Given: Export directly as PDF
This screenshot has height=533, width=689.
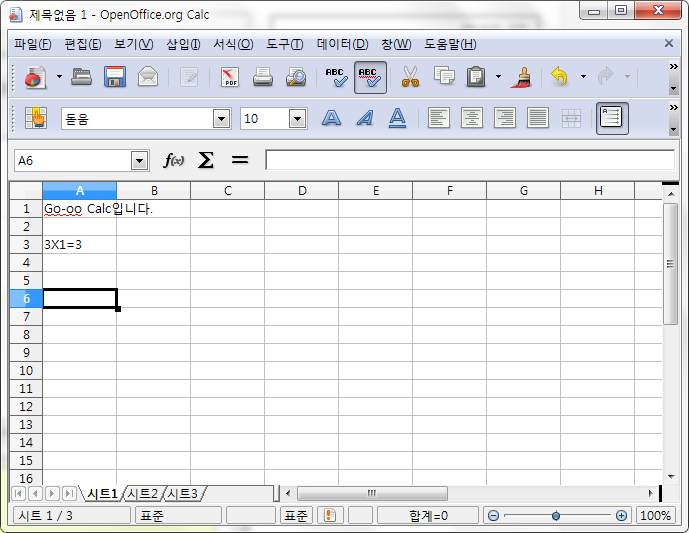Looking at the screenshot, I should [230, 77].
